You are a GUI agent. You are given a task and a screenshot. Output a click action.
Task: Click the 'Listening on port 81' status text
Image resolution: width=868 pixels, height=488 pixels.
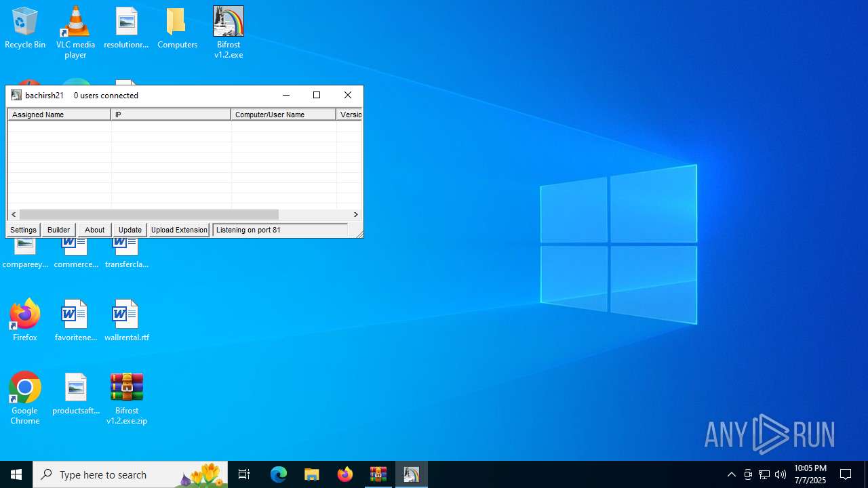pyautogui.click(x=248, y=230)
